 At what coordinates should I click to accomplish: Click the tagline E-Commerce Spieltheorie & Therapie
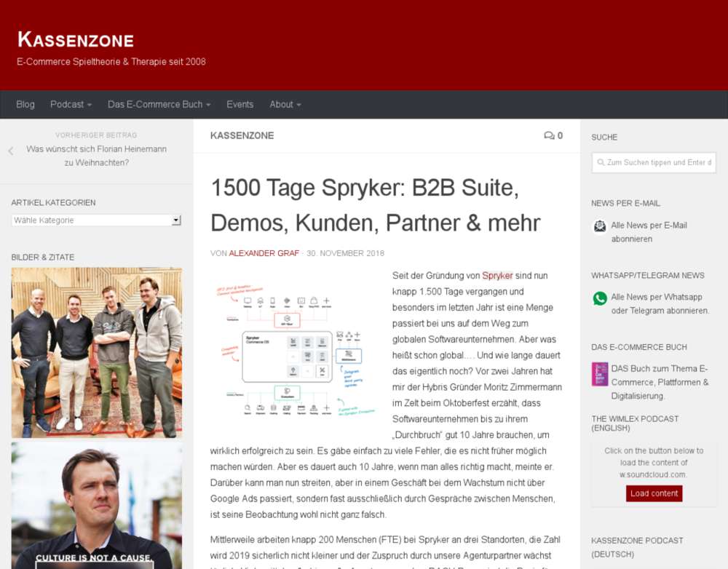111,62
